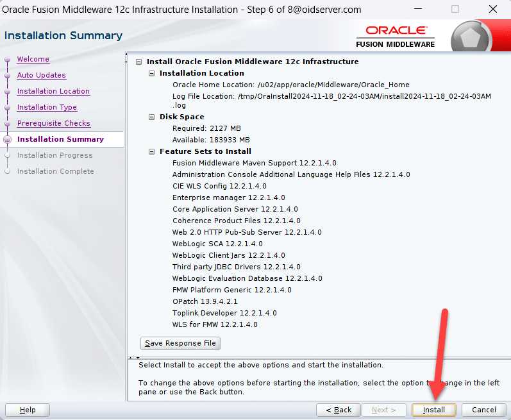
Task: Click the active bullet next to Installation Summary
Action: (8, 139)
